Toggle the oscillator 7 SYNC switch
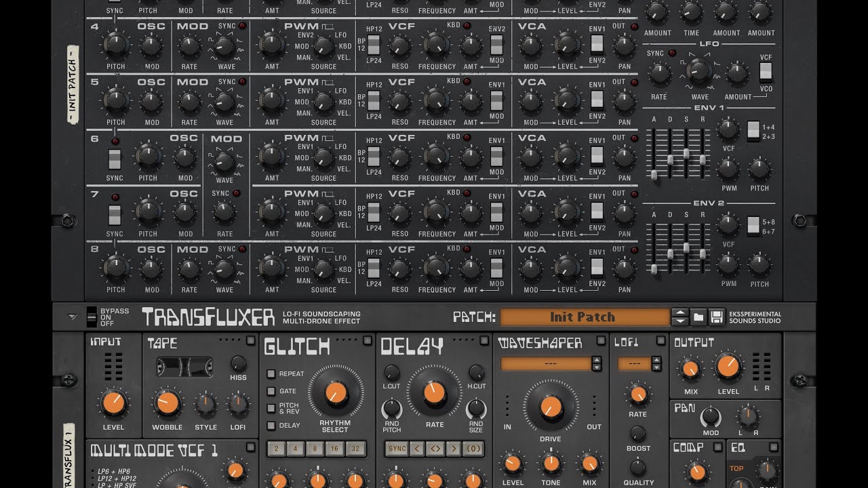868x488 pixels. (x=115, y=214)
